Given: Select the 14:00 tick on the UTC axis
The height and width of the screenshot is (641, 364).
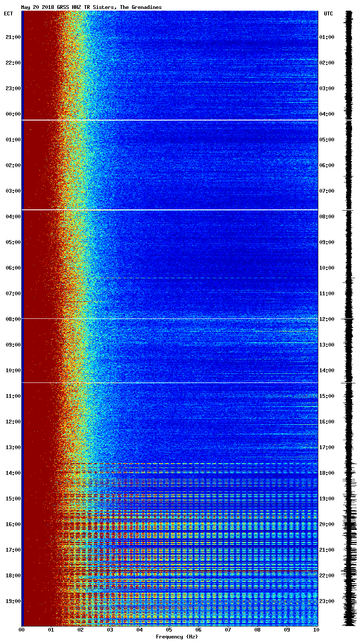Looking at the screenshot, I should tap(327, 370).
